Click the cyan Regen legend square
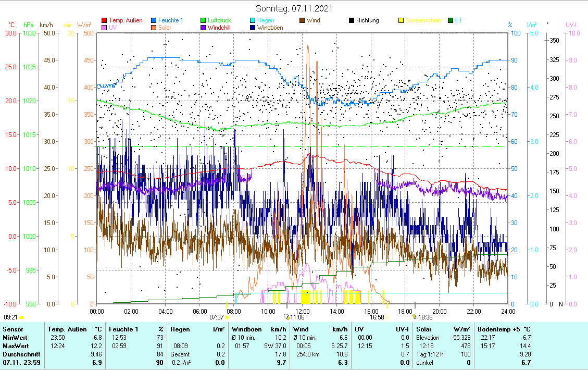This screenshot has height=370, width=588. 253,21
